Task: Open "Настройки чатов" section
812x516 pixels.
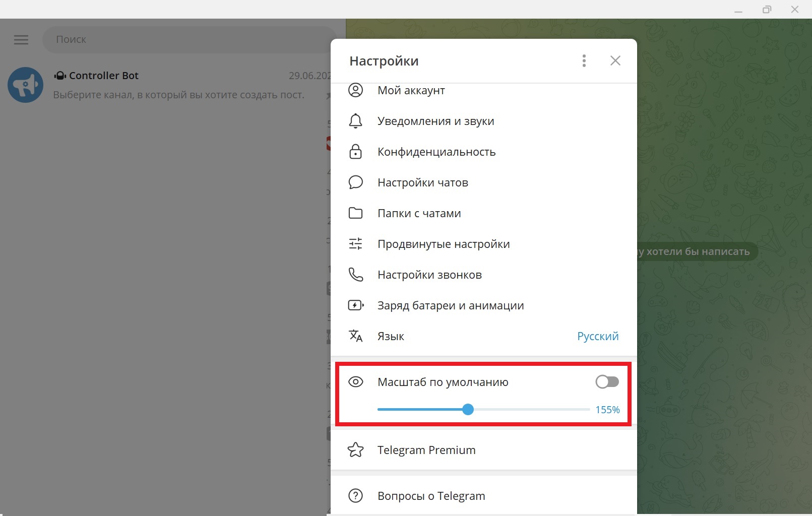Action: [x=484, y=182]
